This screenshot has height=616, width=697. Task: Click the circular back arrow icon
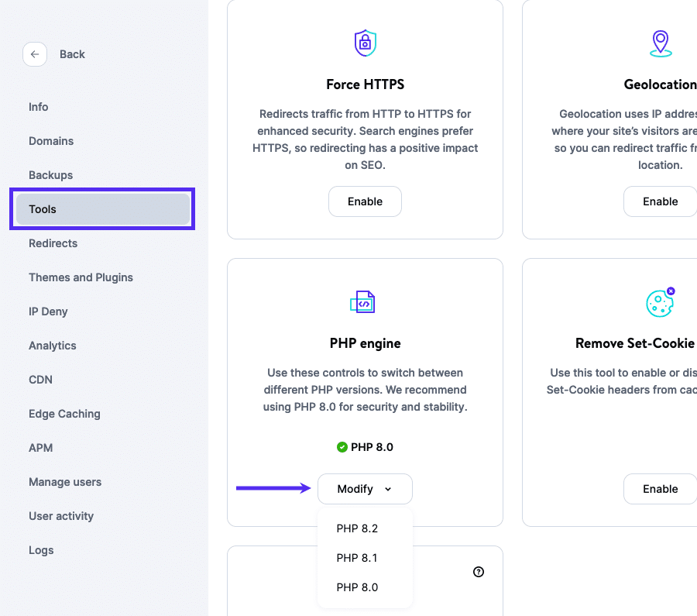(35, 54)
